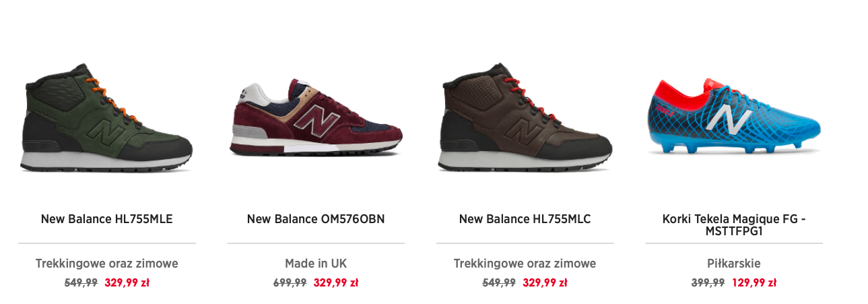Screen dimensions: 868x304
Task: Open the green HL755MLE boot image
Action: click(x=106, y=120)
